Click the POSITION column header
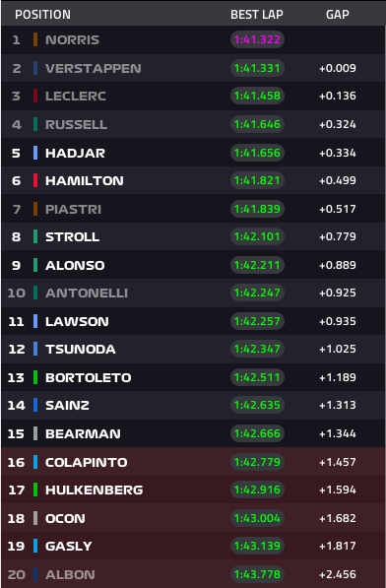This screenshot has height=588, width=386. tap(42, 14)
